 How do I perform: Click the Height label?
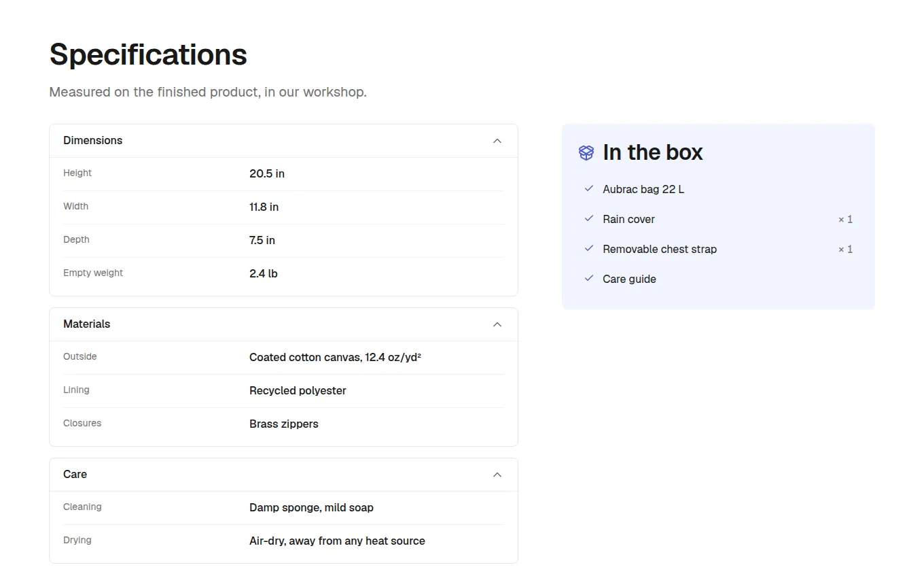[x=77, y=173]
